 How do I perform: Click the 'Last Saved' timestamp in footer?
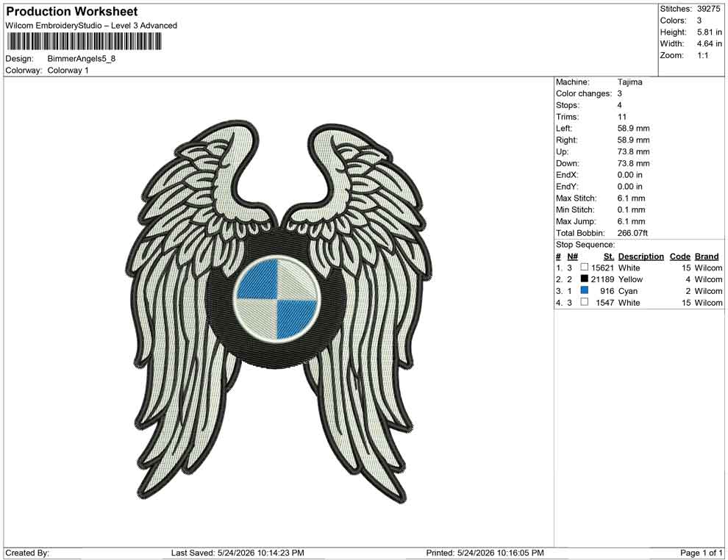(x=238, y=553)
